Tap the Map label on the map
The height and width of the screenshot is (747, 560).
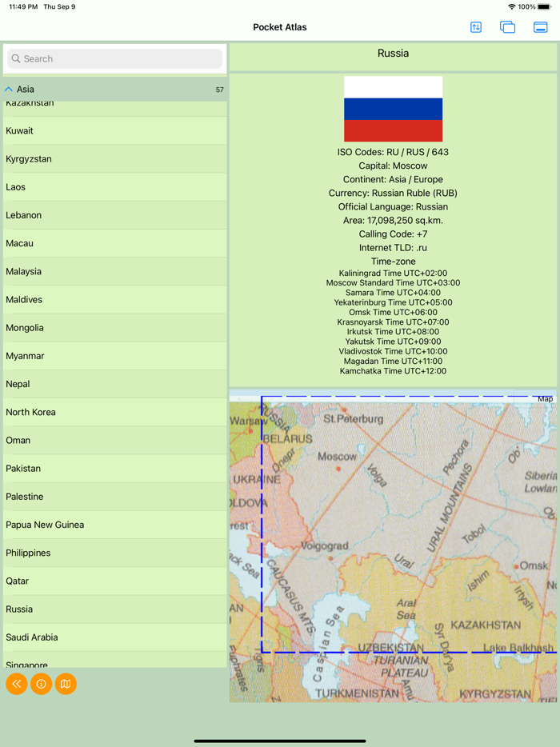click(x=546, y=399)
